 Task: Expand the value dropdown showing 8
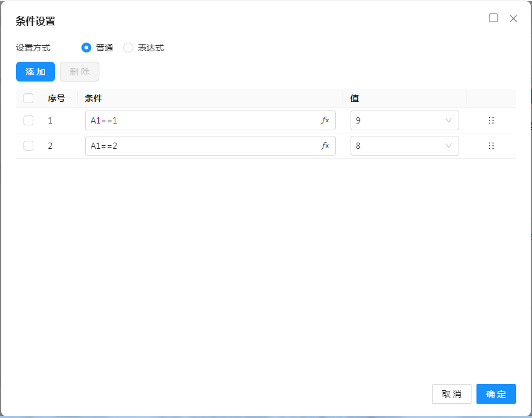pos(404,146)
